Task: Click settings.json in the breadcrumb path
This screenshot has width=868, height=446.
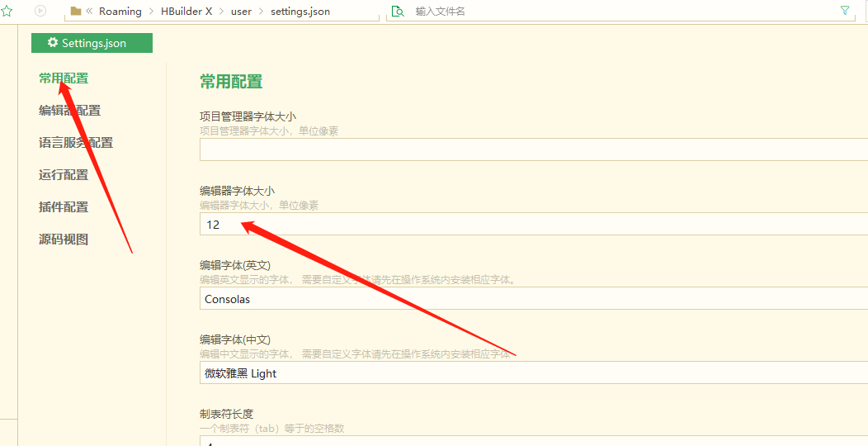Action: (x=299, y=12)
